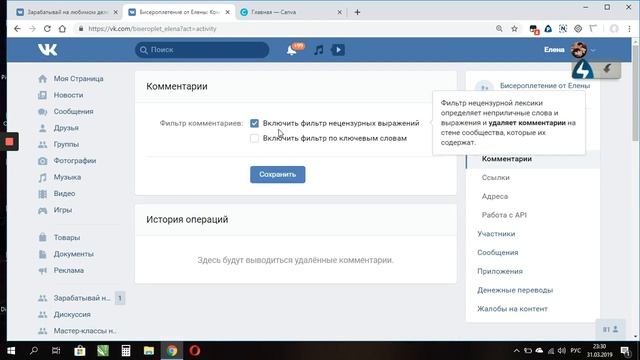The height and width of the screenshot is (360, 640).
Task: Reload the page
Action: pos(47,29)
